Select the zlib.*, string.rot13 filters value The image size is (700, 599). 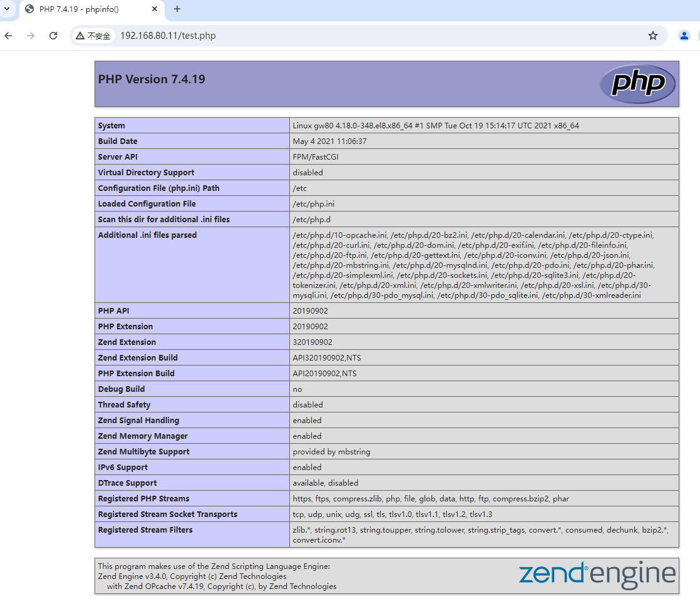[x=480, y=535]
